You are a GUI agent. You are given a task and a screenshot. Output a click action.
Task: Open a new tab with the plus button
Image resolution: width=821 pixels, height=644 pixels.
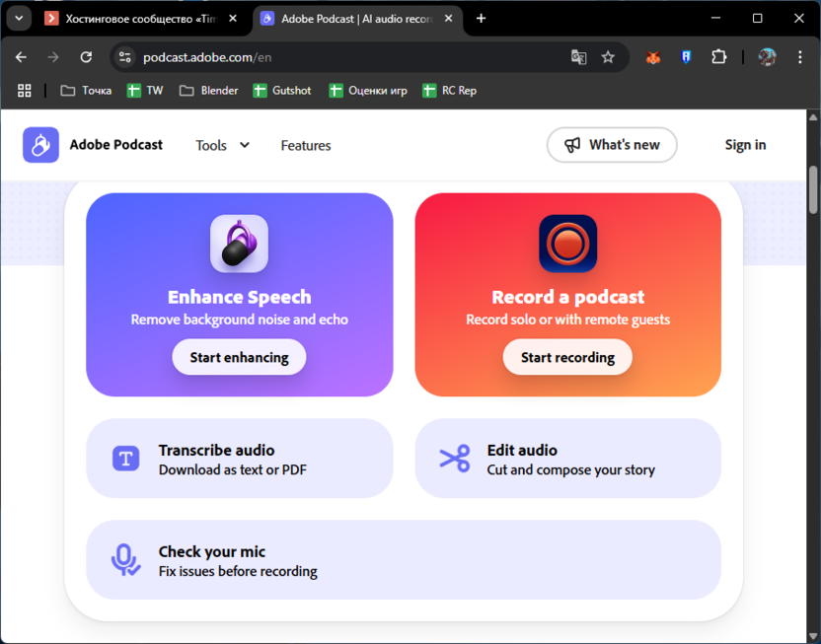[x=481, y=19]
